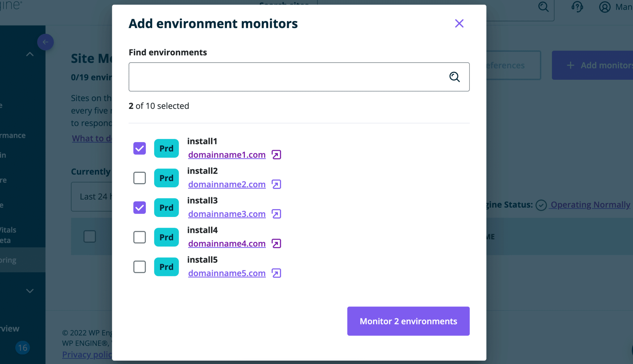
Task: Close the Add environment monitors dialog
Action: point(459,23)
